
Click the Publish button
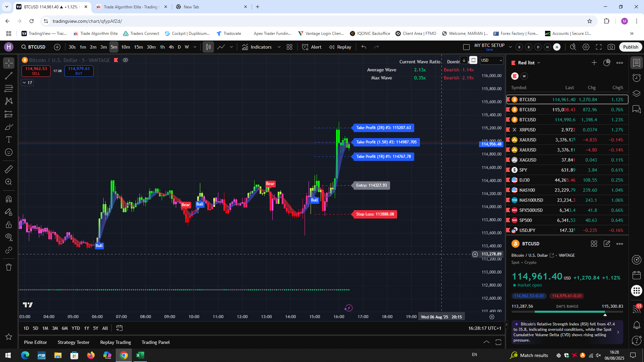point(630,47)
